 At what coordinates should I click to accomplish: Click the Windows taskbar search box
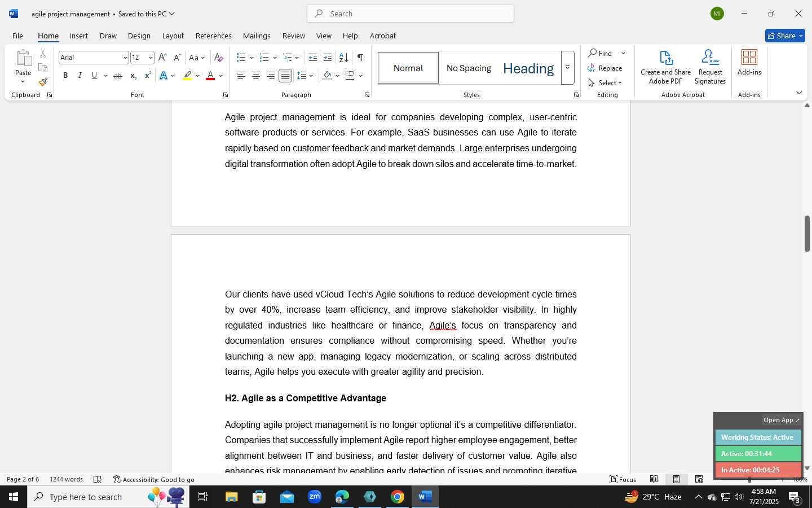point(108,497)
